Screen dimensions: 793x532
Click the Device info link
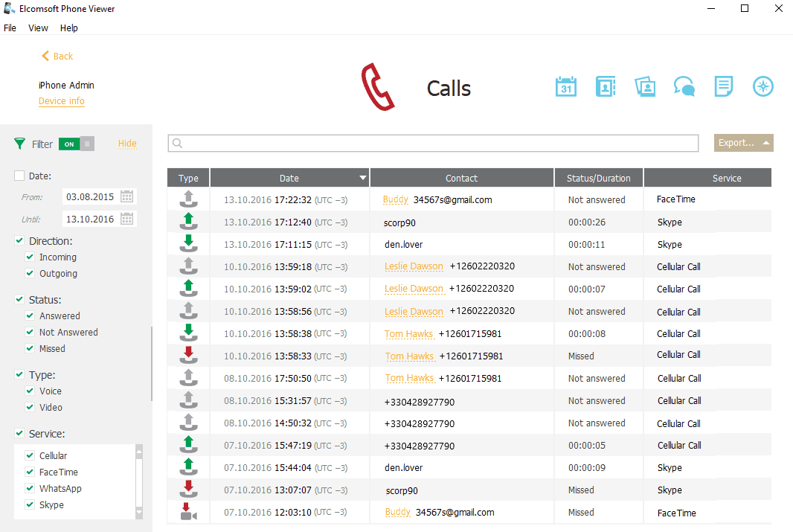[x=61, y=101]
